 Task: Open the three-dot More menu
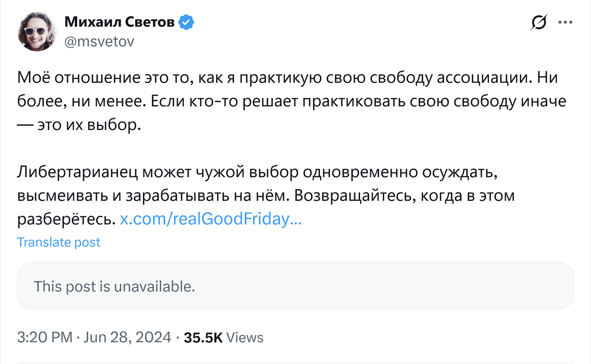(x=564, y=23)
